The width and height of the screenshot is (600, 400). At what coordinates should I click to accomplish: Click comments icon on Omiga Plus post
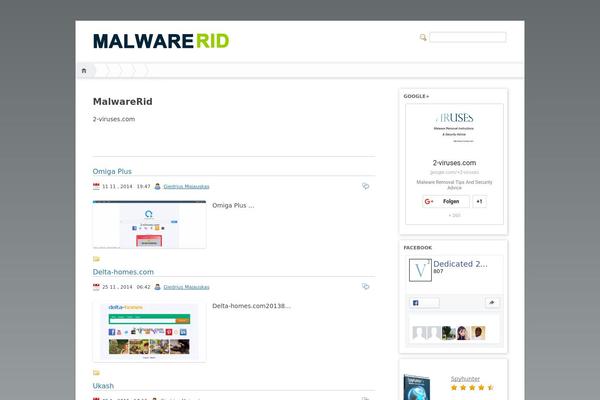pyautogui.click(x=365, y=186)
